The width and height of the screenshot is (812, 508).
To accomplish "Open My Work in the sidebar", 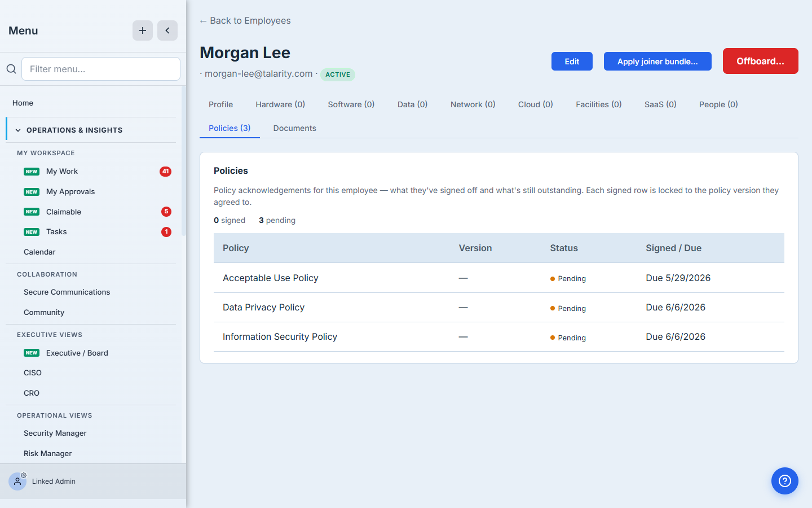I will [x=62, y=172].
